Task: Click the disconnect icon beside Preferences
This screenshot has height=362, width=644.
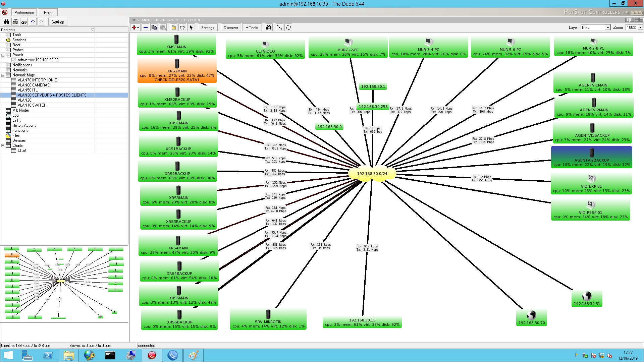Action: coord(5,12)
